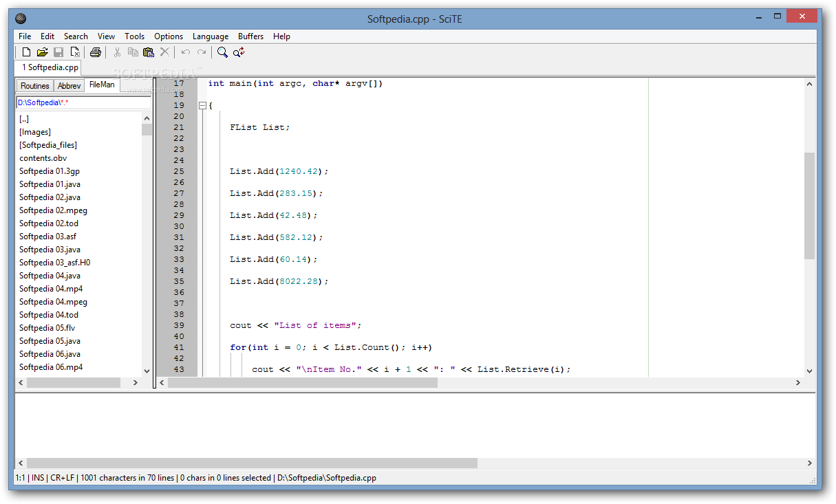Click the Close file toolbar icon

(x=75, y=52)
